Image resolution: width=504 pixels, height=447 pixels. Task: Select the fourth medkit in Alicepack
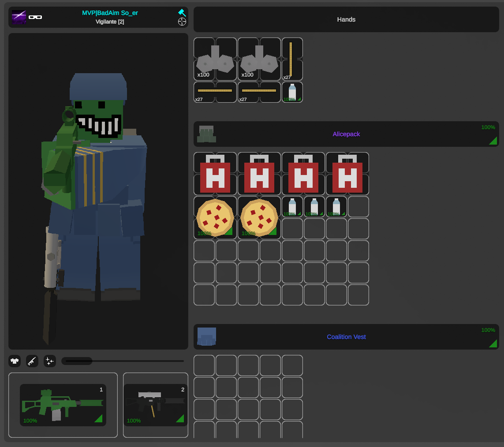pos(347,174)
